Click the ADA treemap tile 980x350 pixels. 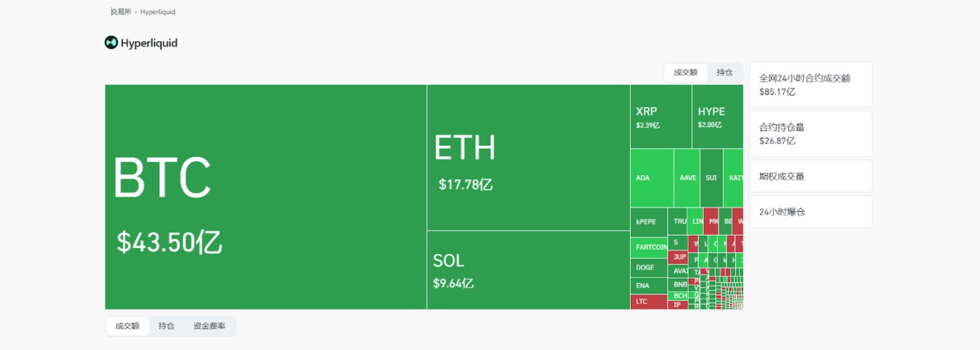click(x=651, y=178)
